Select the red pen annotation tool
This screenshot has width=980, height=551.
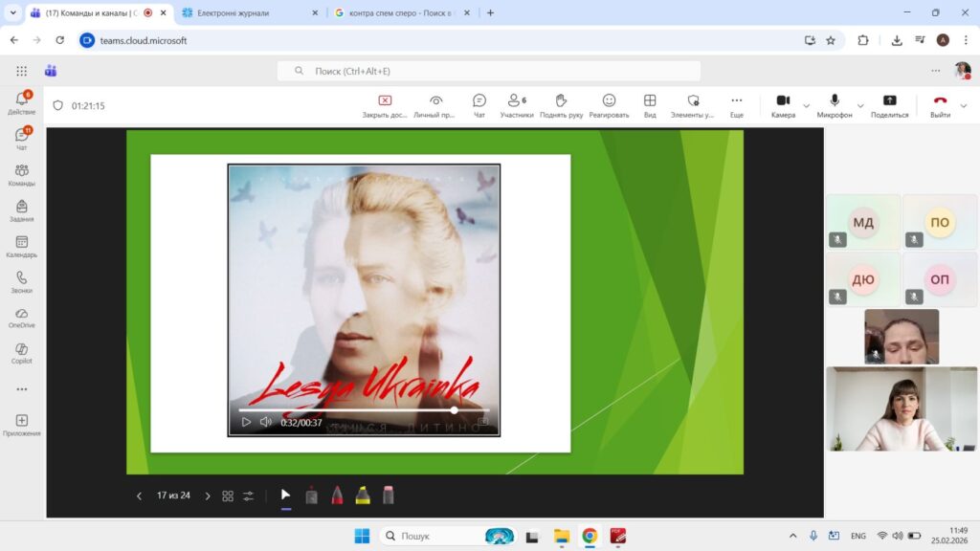click(x=337, y=496)
